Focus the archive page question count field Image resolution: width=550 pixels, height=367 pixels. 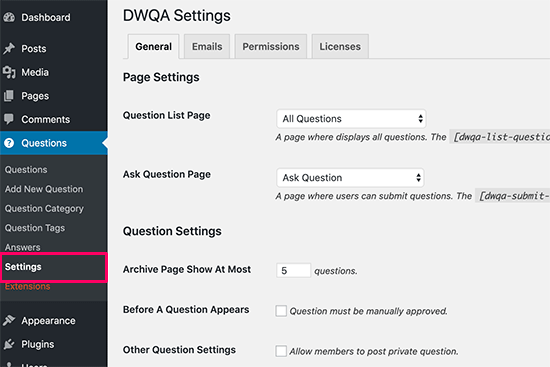[x=293, y=271]
